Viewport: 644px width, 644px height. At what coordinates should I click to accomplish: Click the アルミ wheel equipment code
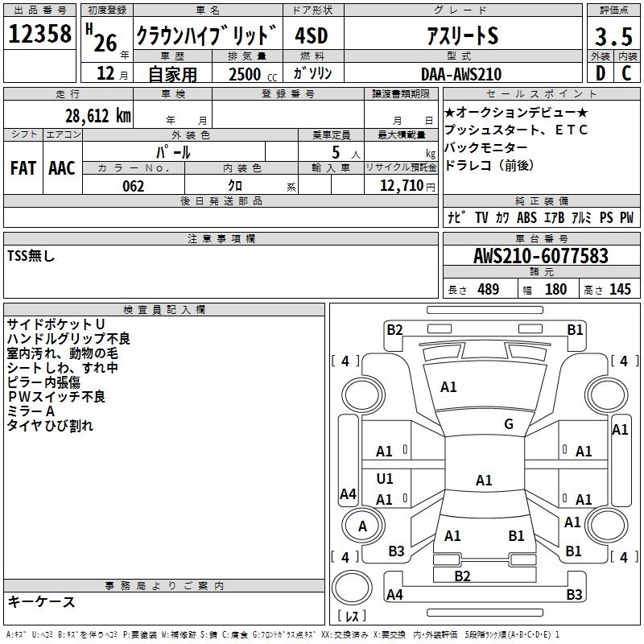point(580,217)
